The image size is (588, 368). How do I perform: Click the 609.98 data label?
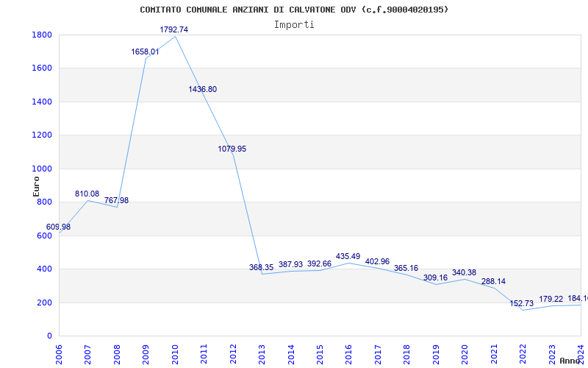pos(58,227)
